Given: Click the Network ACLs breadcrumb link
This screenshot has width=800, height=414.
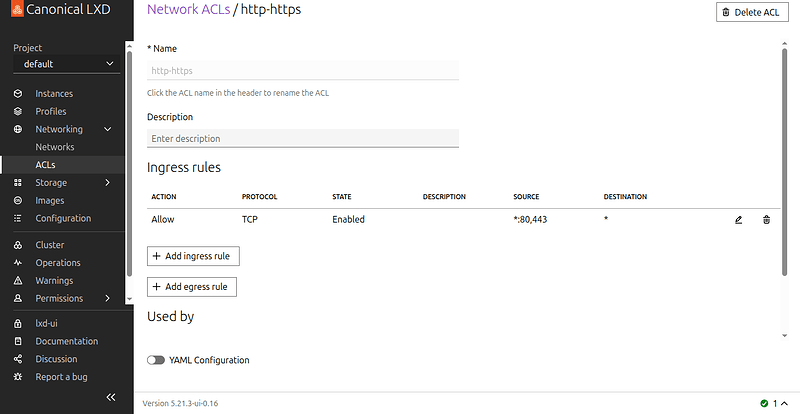Looking at the screenshot, I should [x=187, y=11].
